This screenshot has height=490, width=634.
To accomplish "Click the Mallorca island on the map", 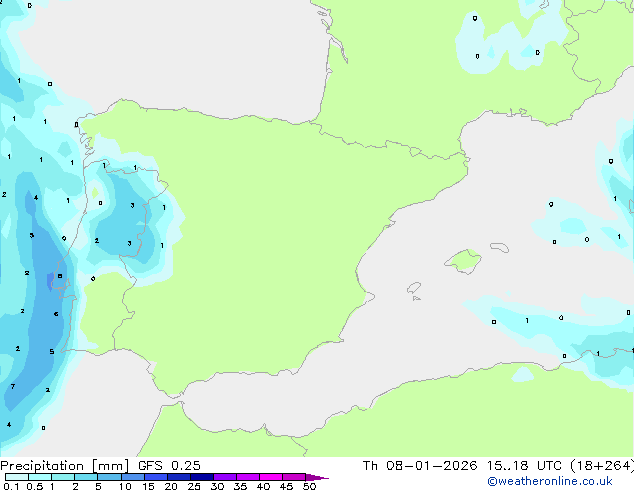I will point(463,261).
